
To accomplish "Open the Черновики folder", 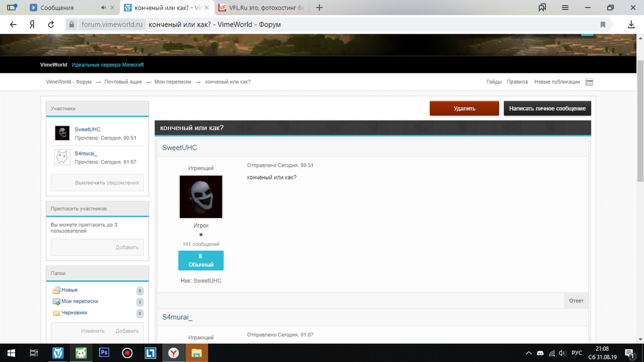I will pyautogui.click(x=74, y=313).
